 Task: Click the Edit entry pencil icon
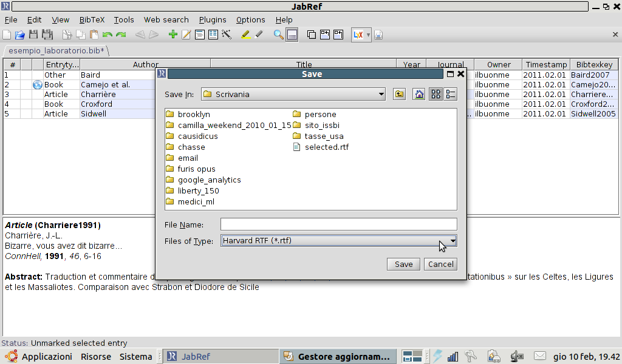pyautogui.click(x=186, y=35)
